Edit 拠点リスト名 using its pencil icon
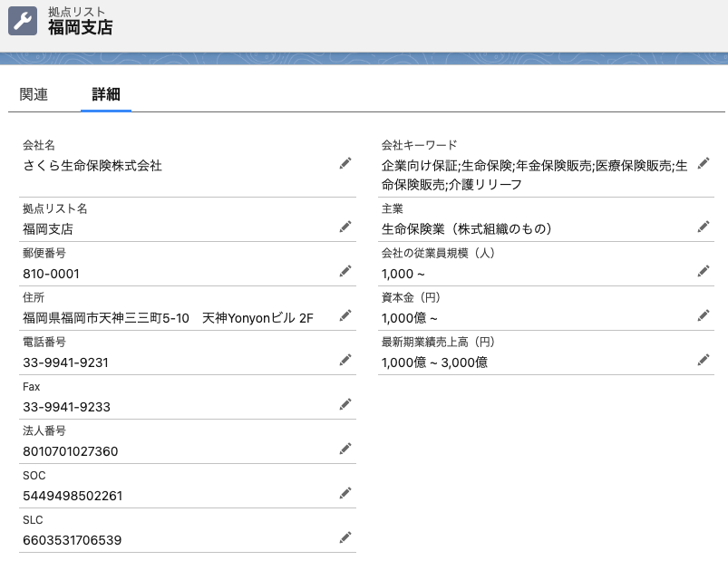The width and height of the screenshot is (728, 580). (x=345, y=227)
